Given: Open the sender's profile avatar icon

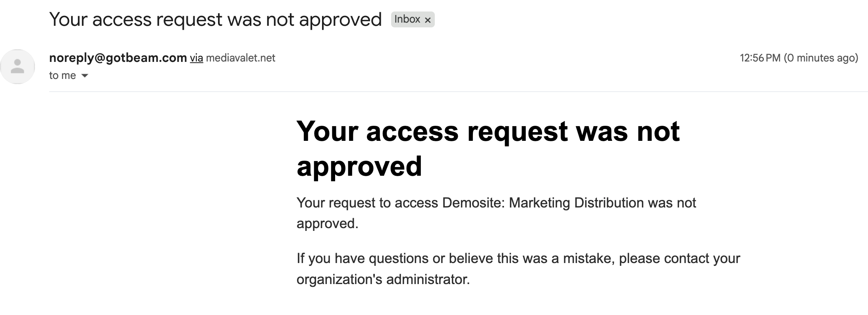Looking at the screenshot, I should [x=17, y=67].
